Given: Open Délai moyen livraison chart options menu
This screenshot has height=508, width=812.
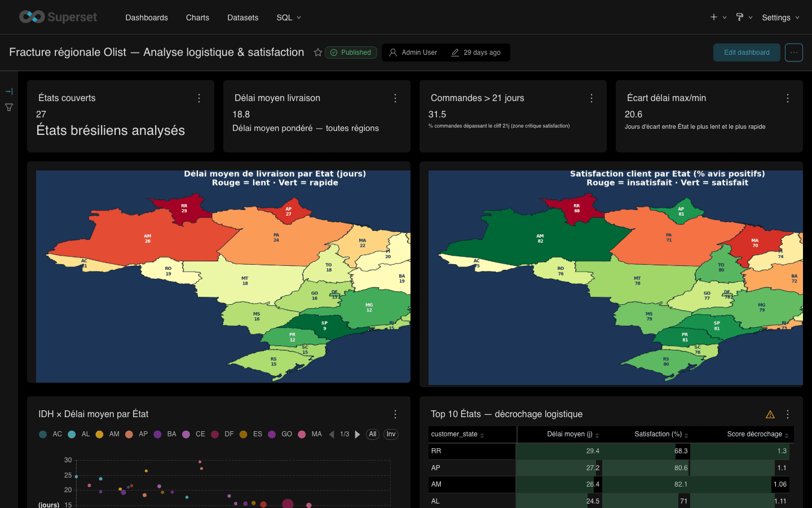Looking at the screenshot, I should click(395, 98).
